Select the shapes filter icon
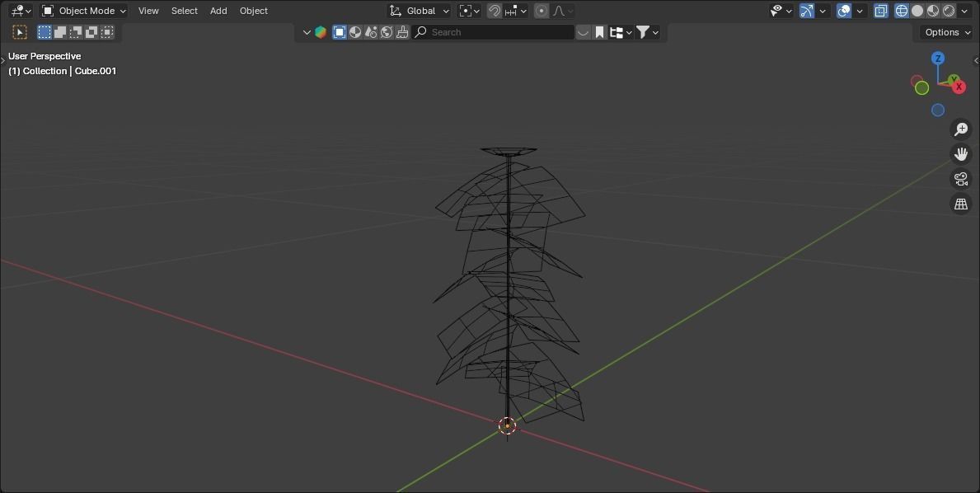Image resolution: width=980 pixels, height=493 pixels. 371,32
